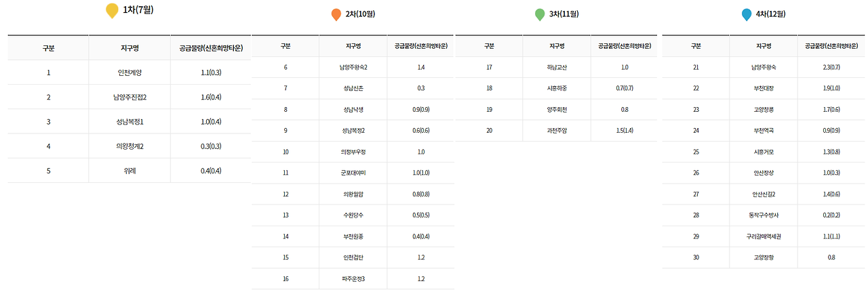The width and height of the screenshot is (868, 292).
Task: Click the 구분 header in the 3차 table
Action: (489, 46)
